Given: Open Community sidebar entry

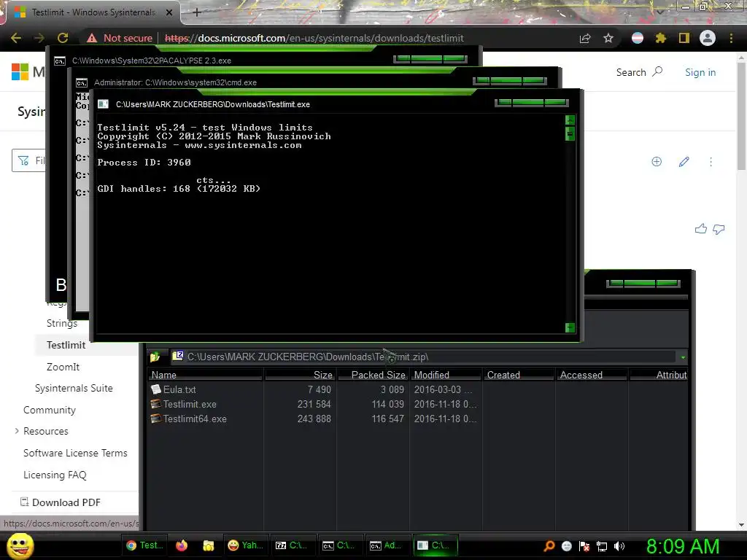Looking at the screenshot, I should point(50,410).
